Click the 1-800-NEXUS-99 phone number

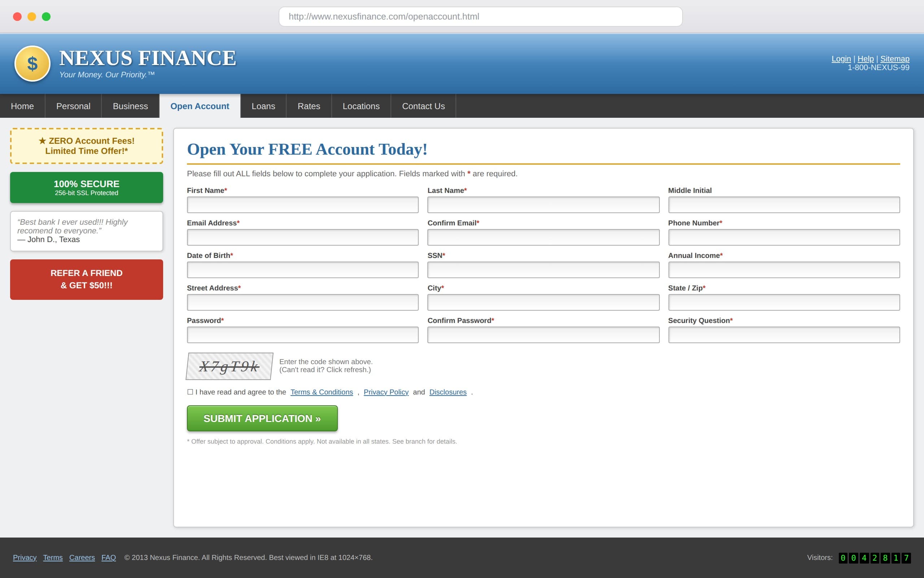click(879, 68)
